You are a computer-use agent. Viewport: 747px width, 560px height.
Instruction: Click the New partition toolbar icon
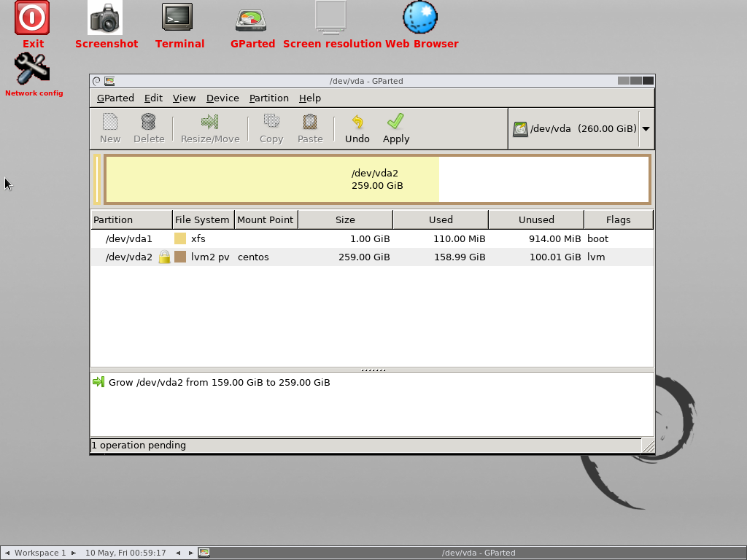(109, 128)
